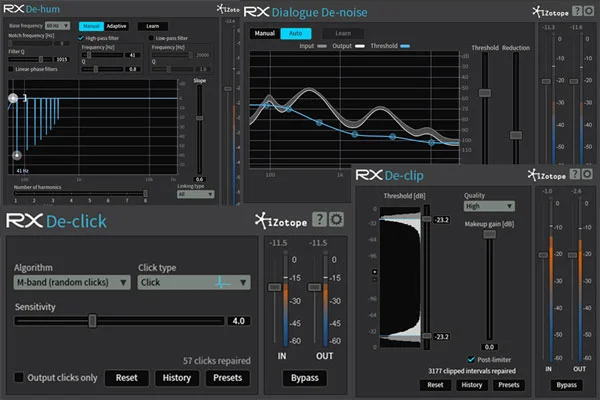Toggle High-pass filter checkbox in De-hum
The height and width of the screenshot is (400, 600).
click(81, 38)
